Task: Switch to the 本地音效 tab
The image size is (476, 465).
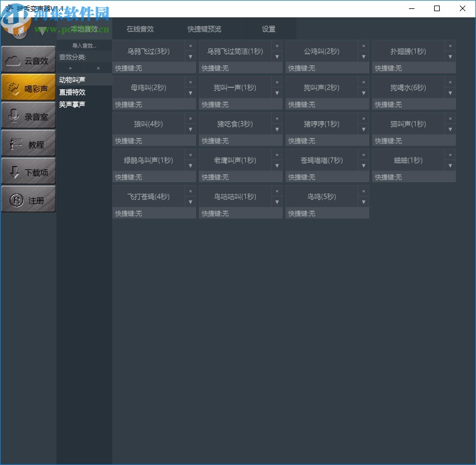Action: pos(84,29)
